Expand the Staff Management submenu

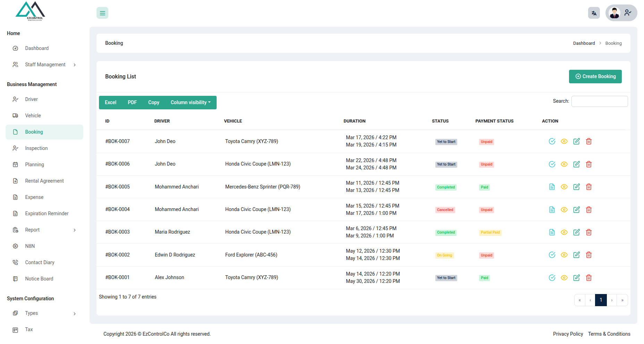click(44, 65)
